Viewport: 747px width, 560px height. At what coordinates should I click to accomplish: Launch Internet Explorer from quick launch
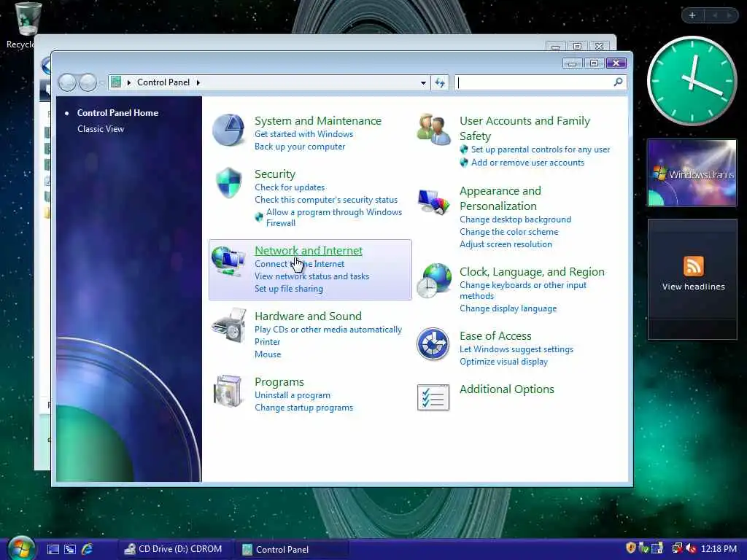point(88,549)
